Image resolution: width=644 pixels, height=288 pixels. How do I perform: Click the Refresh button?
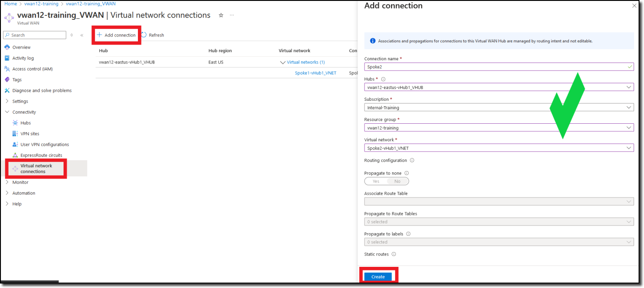(152, 35)
